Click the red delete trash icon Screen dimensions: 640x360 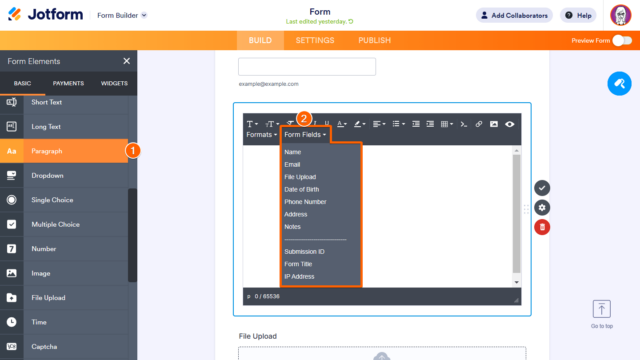[x=542, y=227]
